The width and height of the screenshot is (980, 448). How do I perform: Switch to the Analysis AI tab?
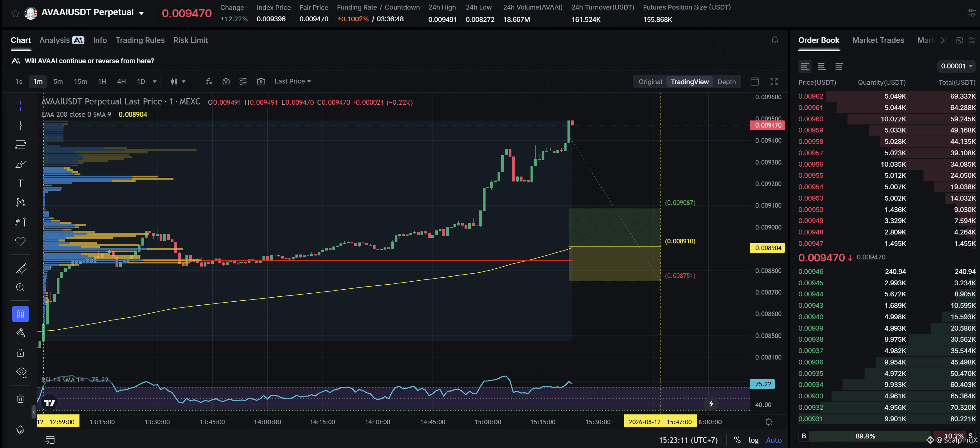tap(62, 40)
